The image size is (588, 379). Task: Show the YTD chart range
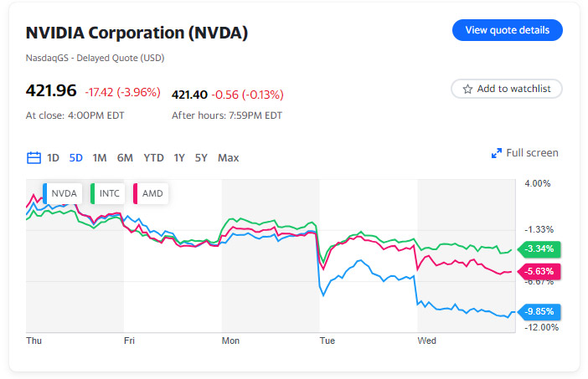(153, 157)
